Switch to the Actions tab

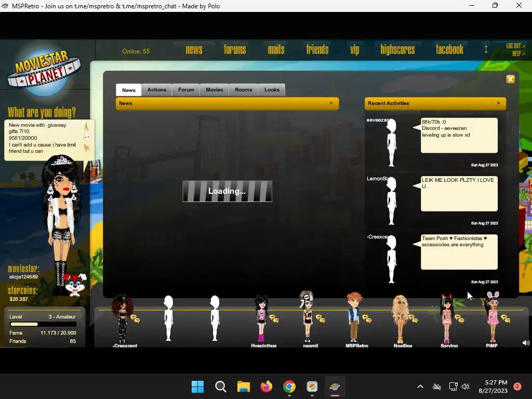click(x=157, y=89)
